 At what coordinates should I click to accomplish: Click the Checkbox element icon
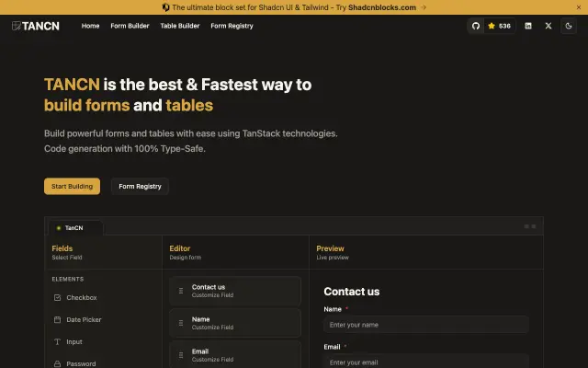click(x=57, y=297)
